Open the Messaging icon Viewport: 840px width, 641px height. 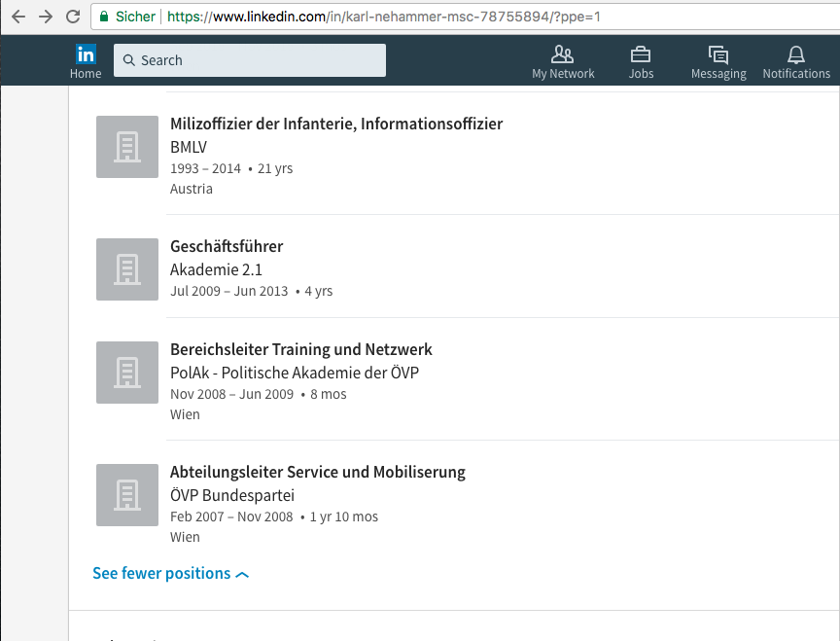(717, 54)
